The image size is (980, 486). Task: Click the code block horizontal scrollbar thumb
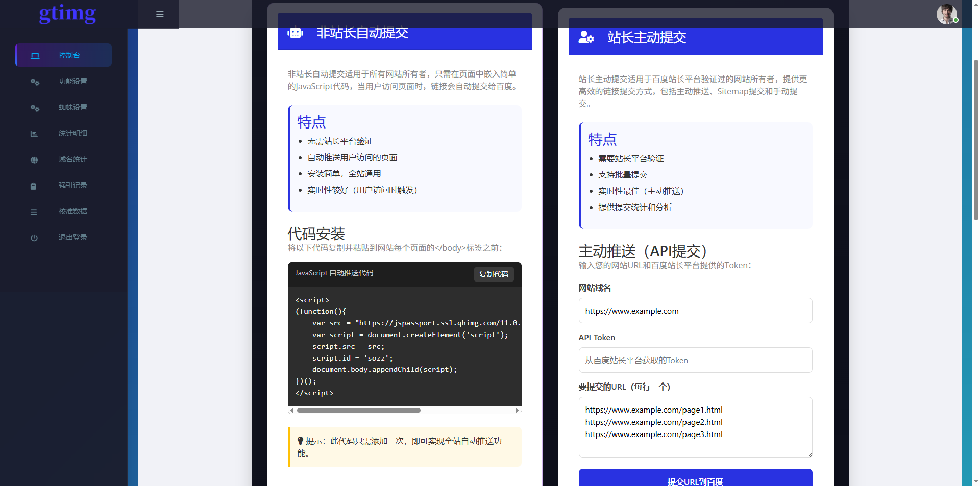point(358,410)
